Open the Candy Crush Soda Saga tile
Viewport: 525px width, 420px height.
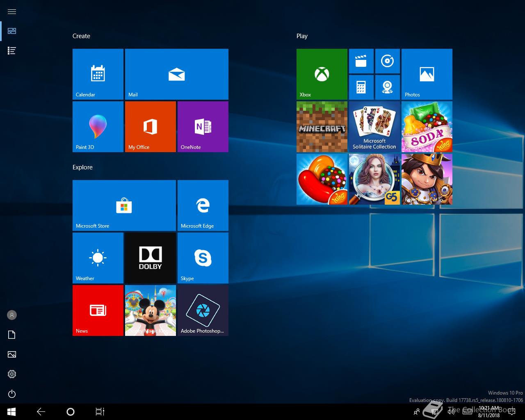click(427, 127)
